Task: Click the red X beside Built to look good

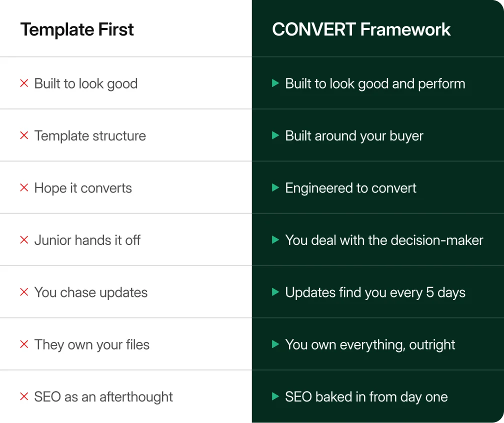Action: (24, 83)
